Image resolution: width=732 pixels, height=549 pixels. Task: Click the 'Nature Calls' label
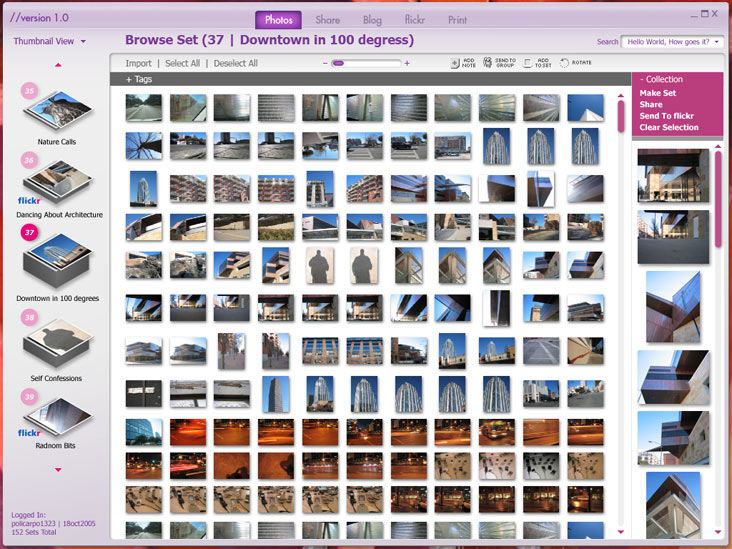click(56, 141)
